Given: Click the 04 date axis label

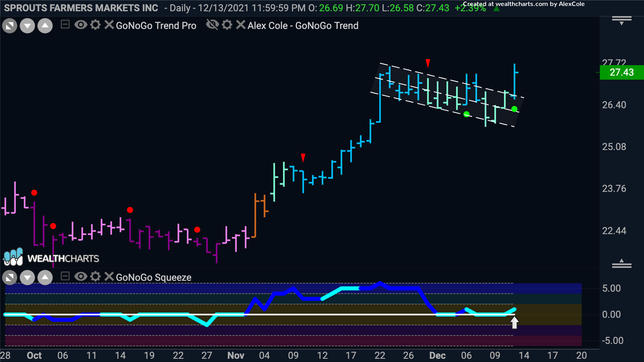Looking at the screenshot, I should 264,356.
